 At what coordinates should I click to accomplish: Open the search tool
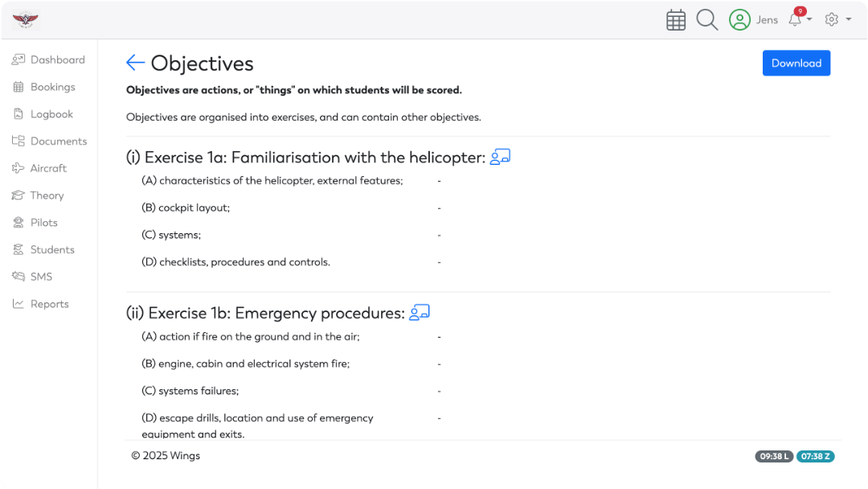tap(707, 18)
